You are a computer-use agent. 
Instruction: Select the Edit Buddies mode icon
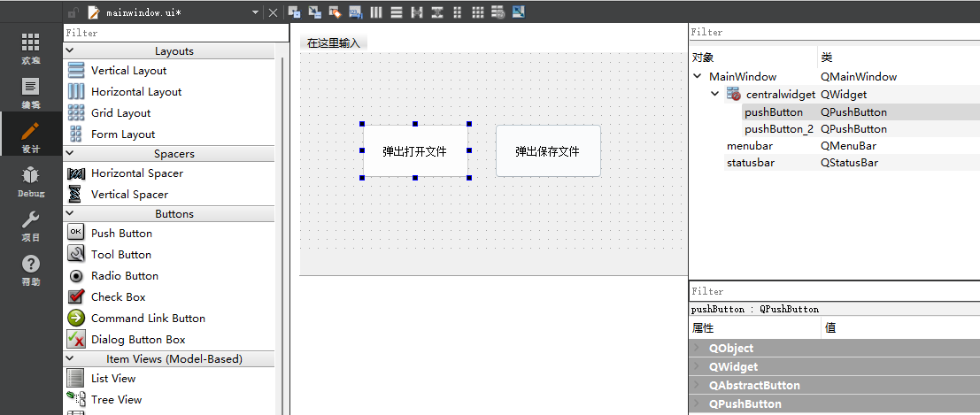click(335, 12)
